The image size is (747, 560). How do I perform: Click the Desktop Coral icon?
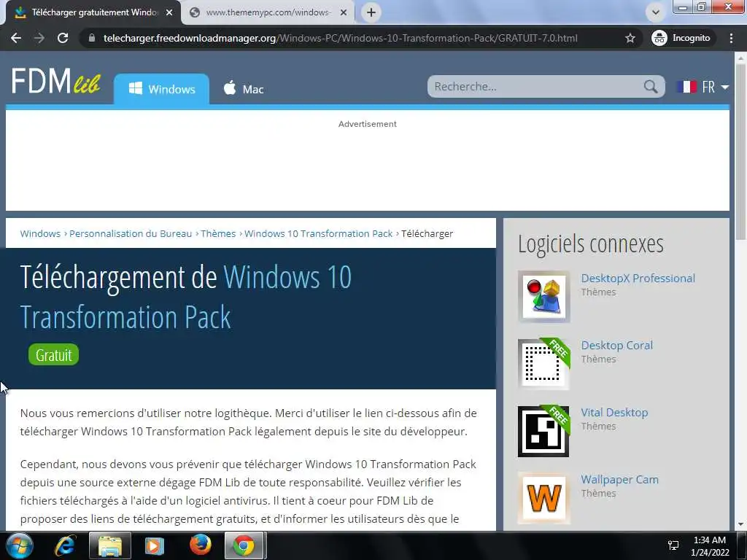543,364
